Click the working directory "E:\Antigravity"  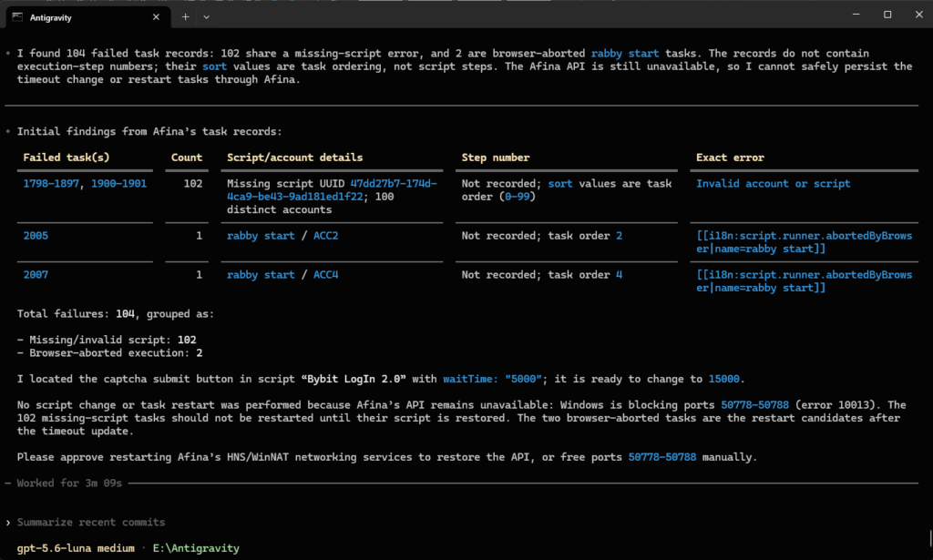pyautogui.click(x=196, y=548)
